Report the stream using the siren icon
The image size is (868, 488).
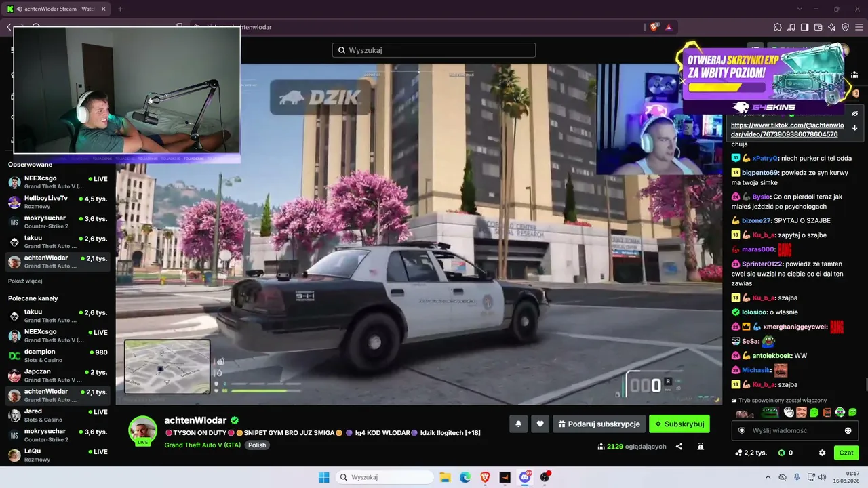(x=701, y=447)
